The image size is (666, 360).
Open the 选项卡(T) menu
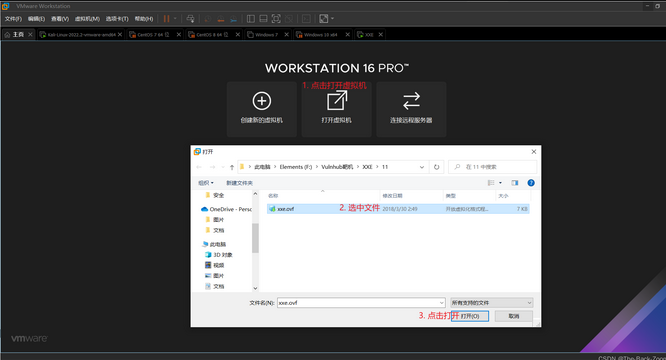click(117, 19)
